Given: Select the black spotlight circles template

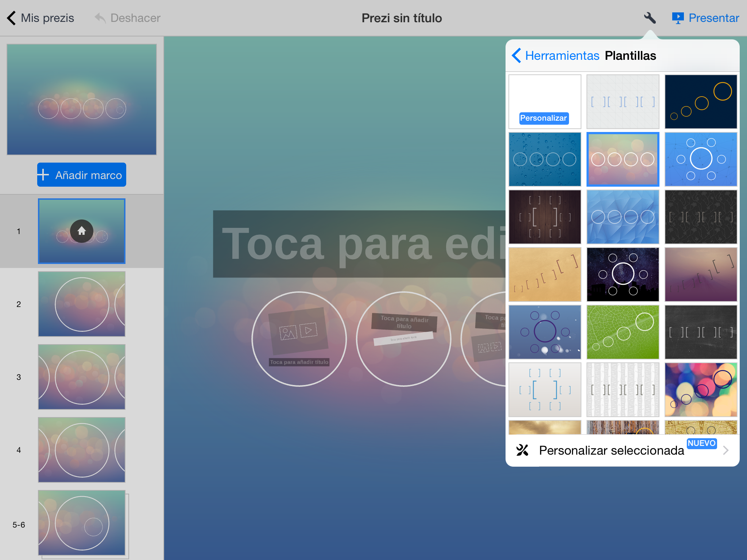Looking at the screenshot, I should tap(622, 273).
